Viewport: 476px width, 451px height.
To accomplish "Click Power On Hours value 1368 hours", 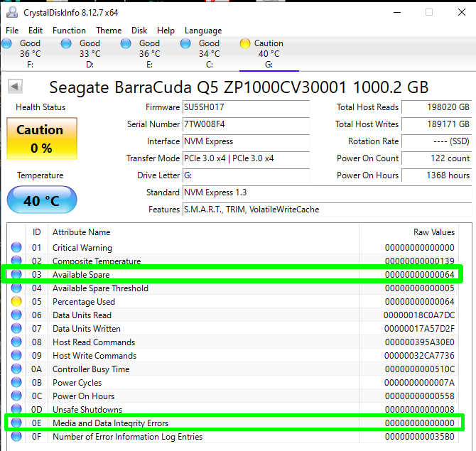I will coord(437,175).
